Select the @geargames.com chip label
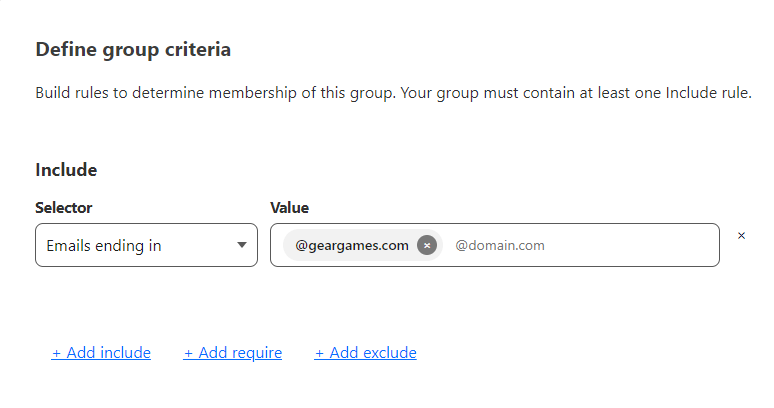This screenshot has width=774, height=408. (x=351, y=245)
